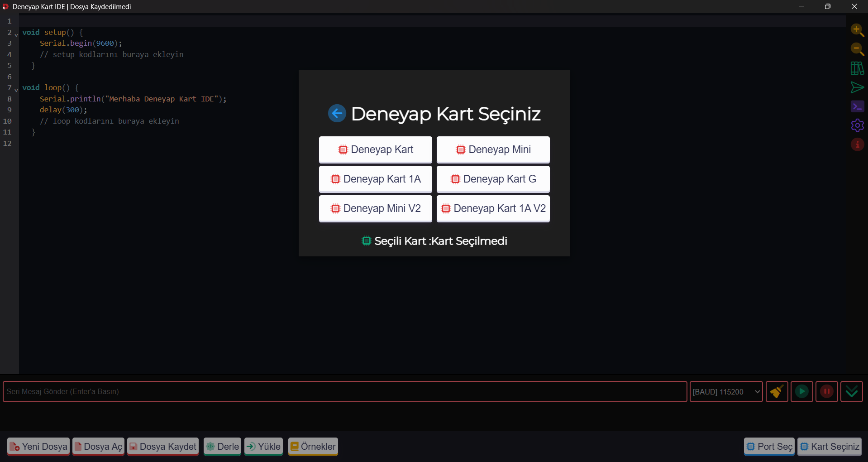Screen dimensions: 868x462
Task: Select the Deneyap Kart 1A board
Action: click(376, 179)
